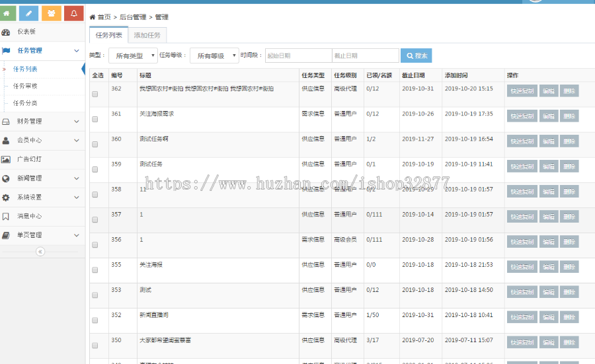Tick checkbox for task 362
Viewport: 595px width, 364px height.
click(x=95, y=94)
